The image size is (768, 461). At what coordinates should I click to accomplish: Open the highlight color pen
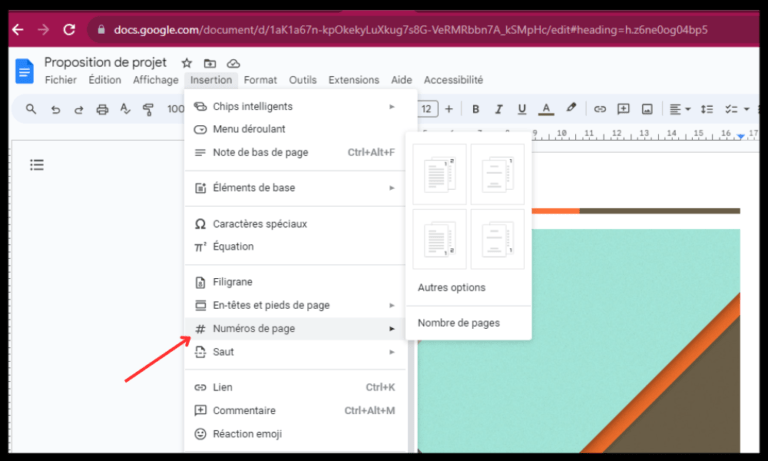[x=571, y=108]
